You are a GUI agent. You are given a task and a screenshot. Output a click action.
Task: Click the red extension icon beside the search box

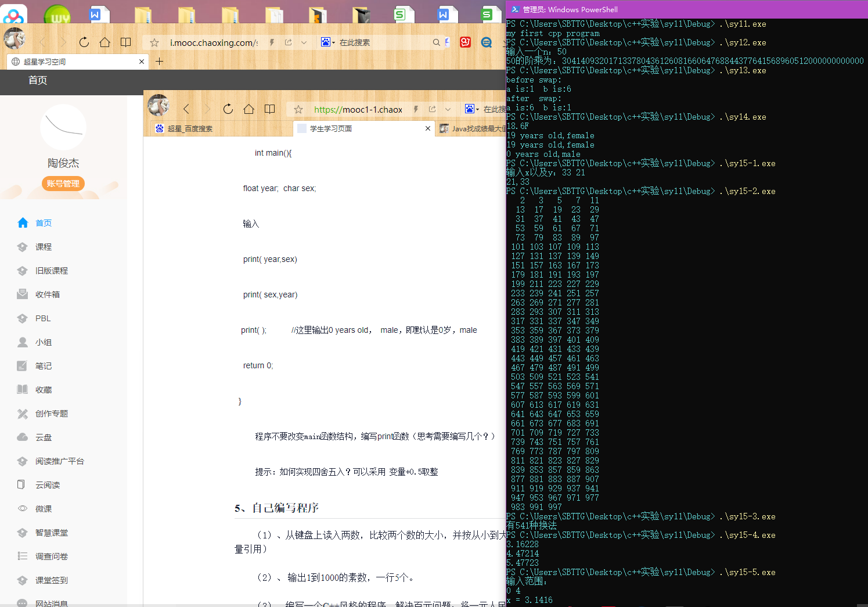[465, 42]
